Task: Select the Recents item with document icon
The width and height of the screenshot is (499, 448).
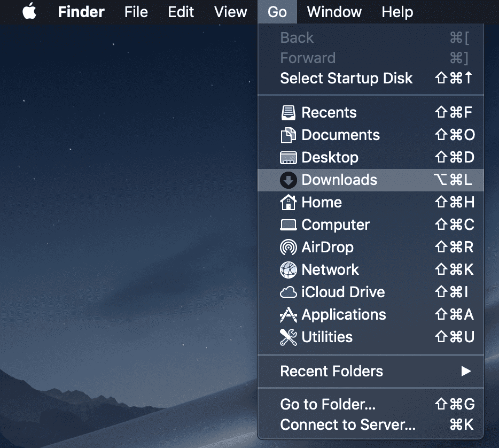Action: point(329,112)
